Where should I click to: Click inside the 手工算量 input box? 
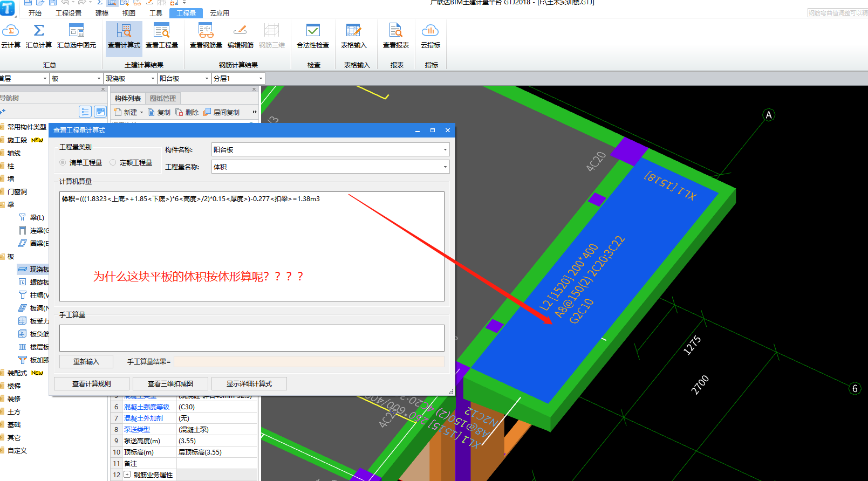(x=252, y=338)
